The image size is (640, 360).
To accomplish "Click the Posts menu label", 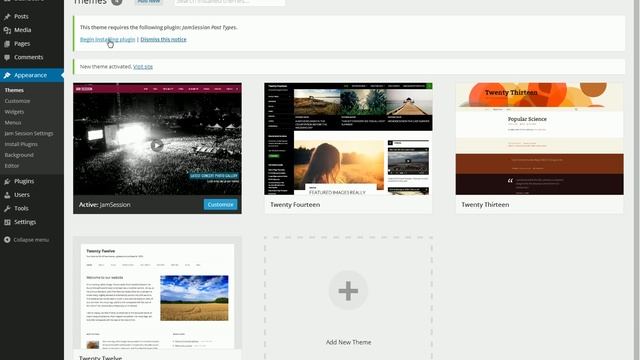I will (x=21, y=17).
